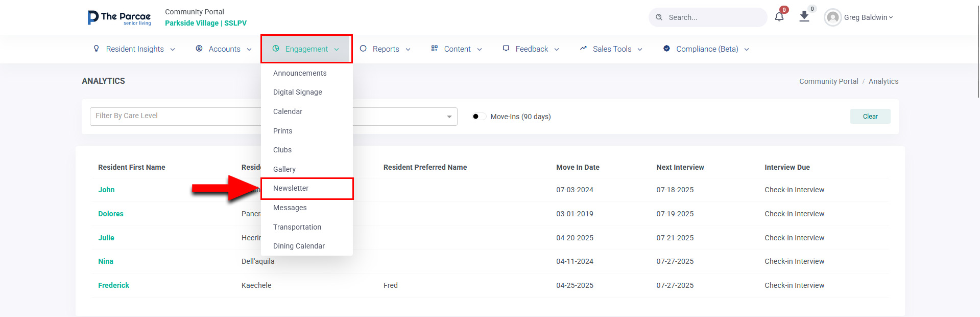Screen dimensions: 980x317
Task: Open the notifications bell icon
Action: (x=779, y=17)
